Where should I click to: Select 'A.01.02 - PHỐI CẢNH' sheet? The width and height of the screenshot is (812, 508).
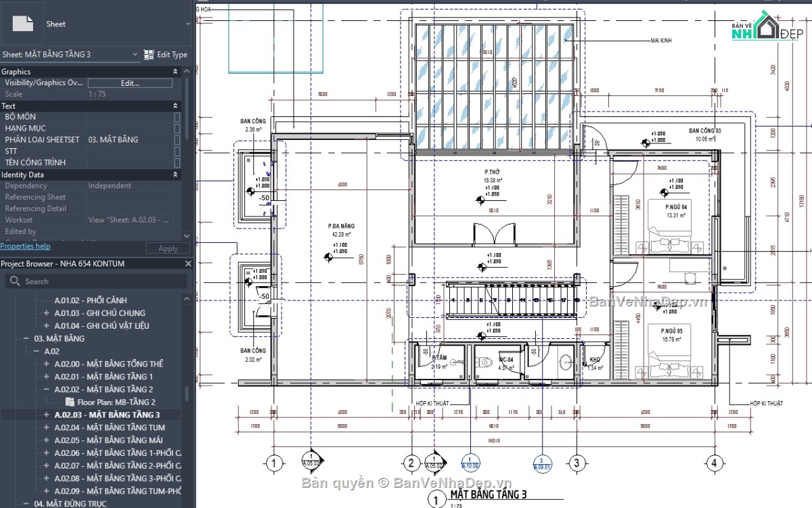(91, 300)
